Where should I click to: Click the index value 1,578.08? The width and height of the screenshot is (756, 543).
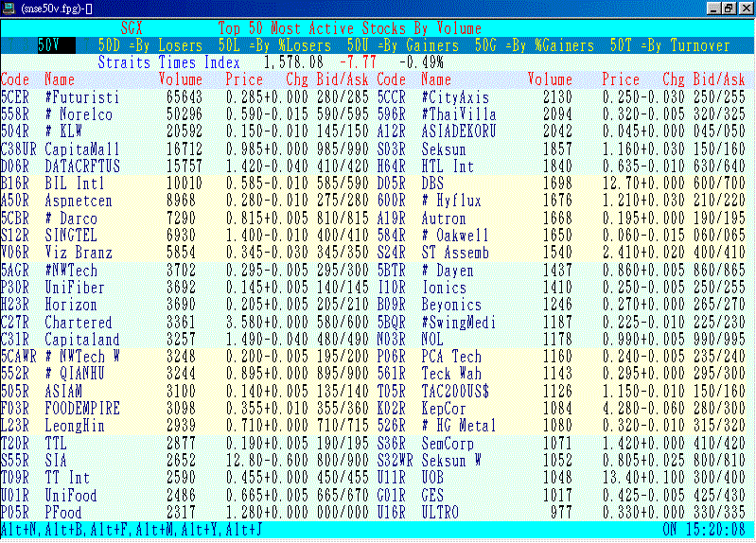(293, 62)
